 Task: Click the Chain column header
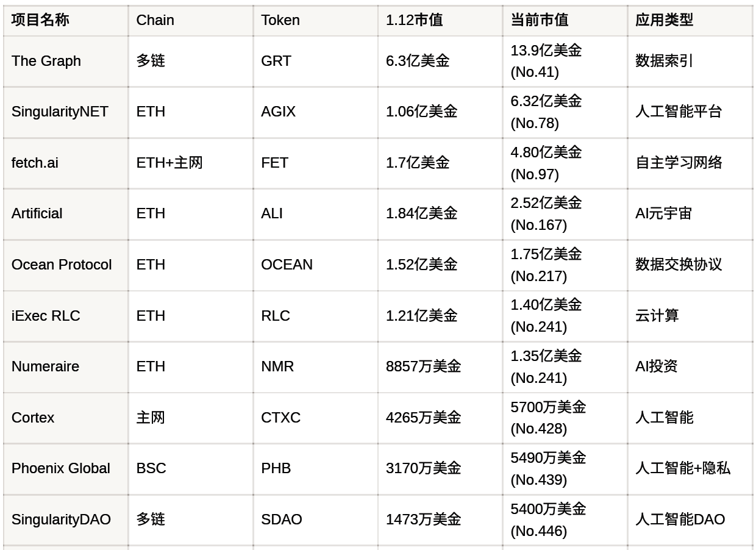click(155, 20)
